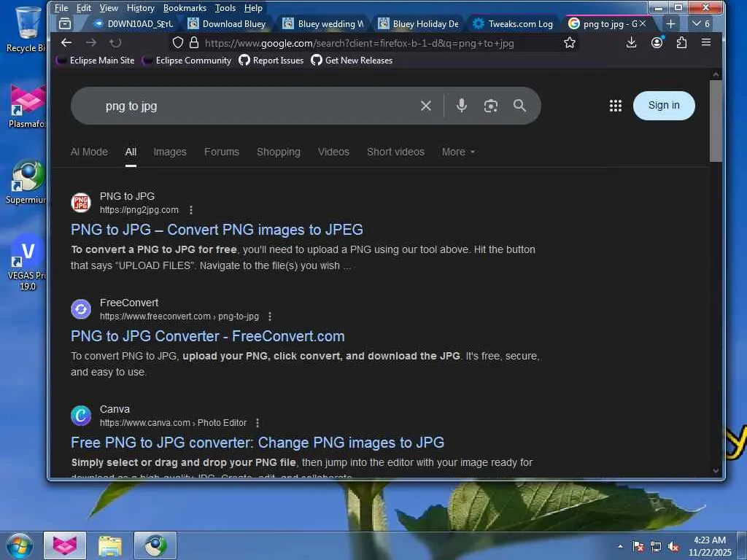Click the Supermium taskbar icon
Screen dimensions: 747x560
(155, 545)
